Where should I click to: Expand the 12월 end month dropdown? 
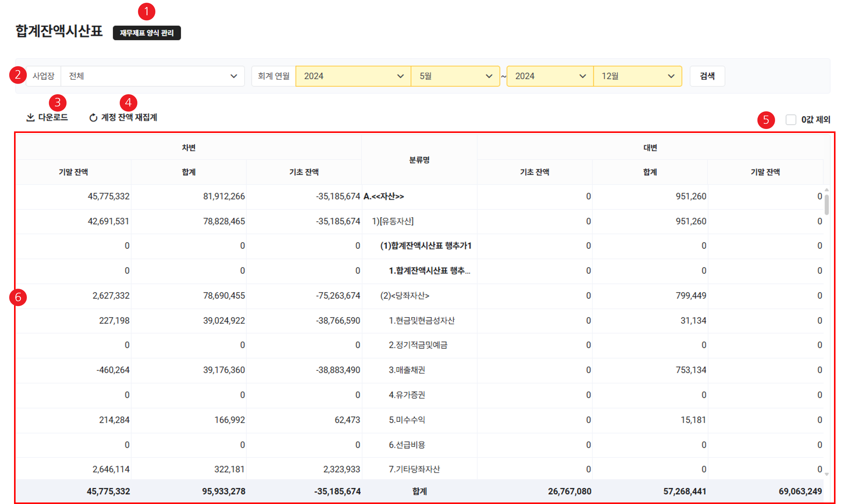click(x=637, y=76)
